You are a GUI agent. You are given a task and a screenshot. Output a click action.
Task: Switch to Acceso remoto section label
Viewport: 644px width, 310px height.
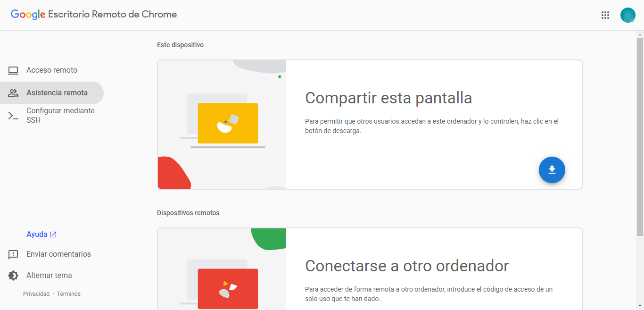[x=52, y=70]
